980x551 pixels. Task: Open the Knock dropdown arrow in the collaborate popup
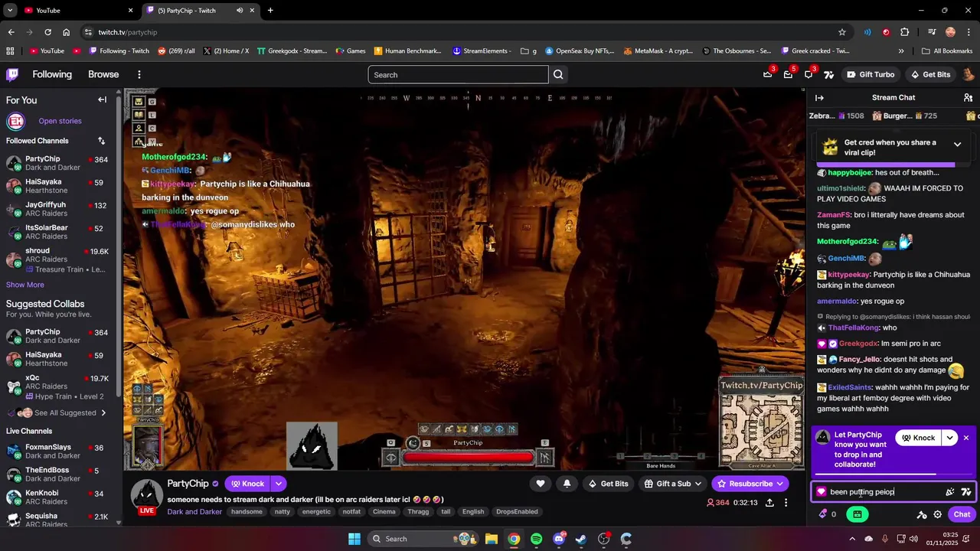pyautogui.click(x=950, y=438)
